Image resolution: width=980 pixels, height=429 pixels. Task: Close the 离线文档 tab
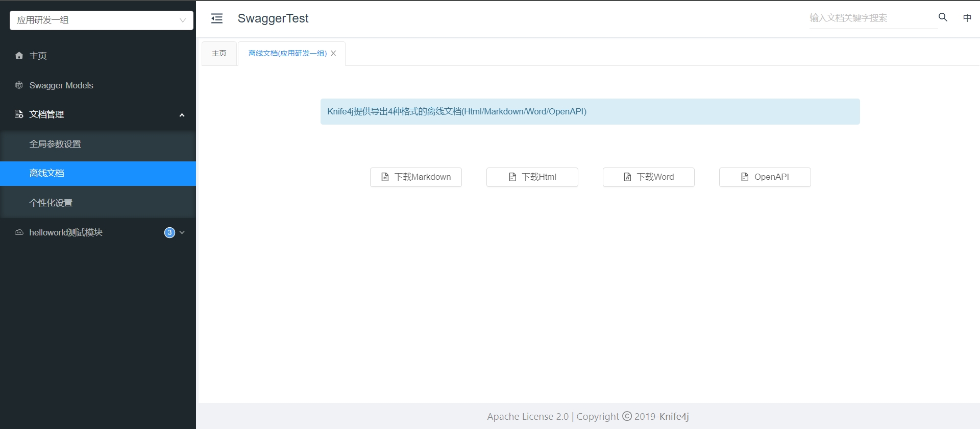coord(333,54)
